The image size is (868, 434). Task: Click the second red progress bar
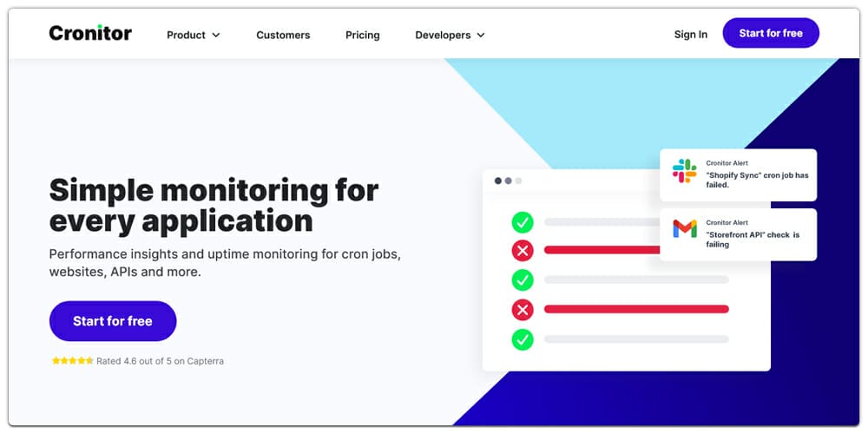pos(635,309)
